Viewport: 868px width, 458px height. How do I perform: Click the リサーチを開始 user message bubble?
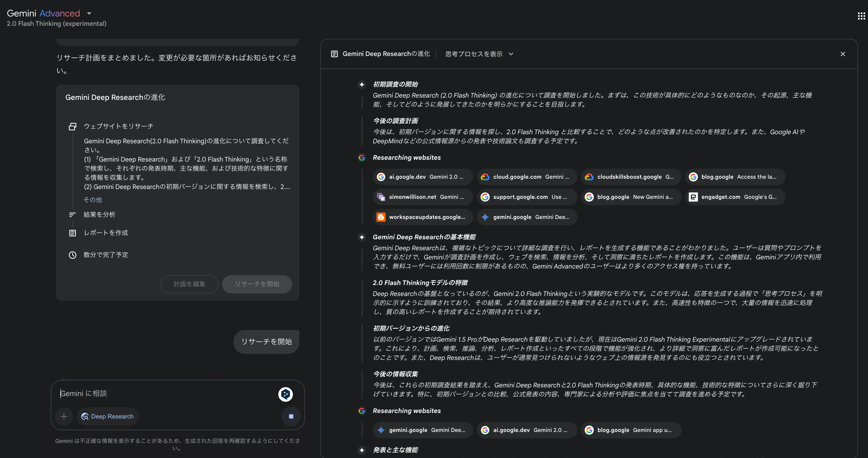266,342
